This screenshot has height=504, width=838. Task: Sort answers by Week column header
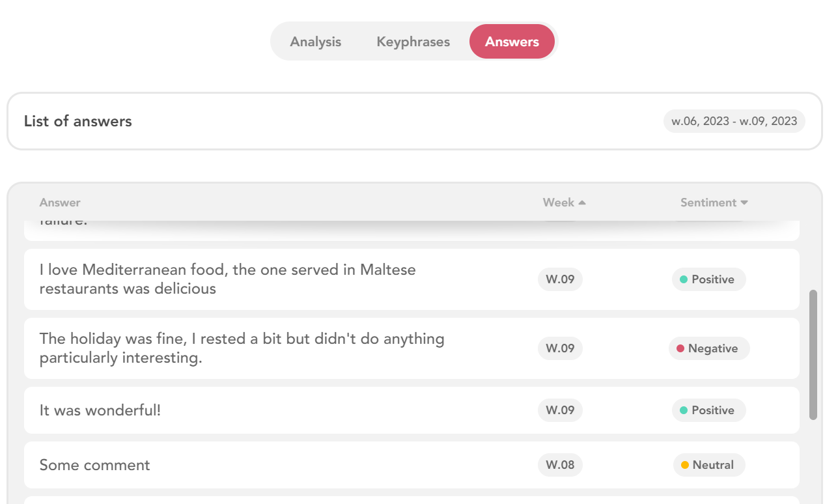559,203
